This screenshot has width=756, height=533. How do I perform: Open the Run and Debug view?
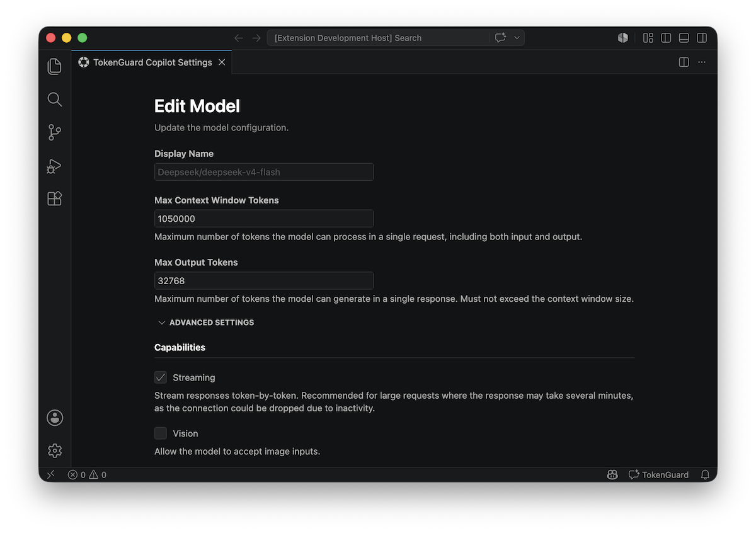click(x=55, y=166)
